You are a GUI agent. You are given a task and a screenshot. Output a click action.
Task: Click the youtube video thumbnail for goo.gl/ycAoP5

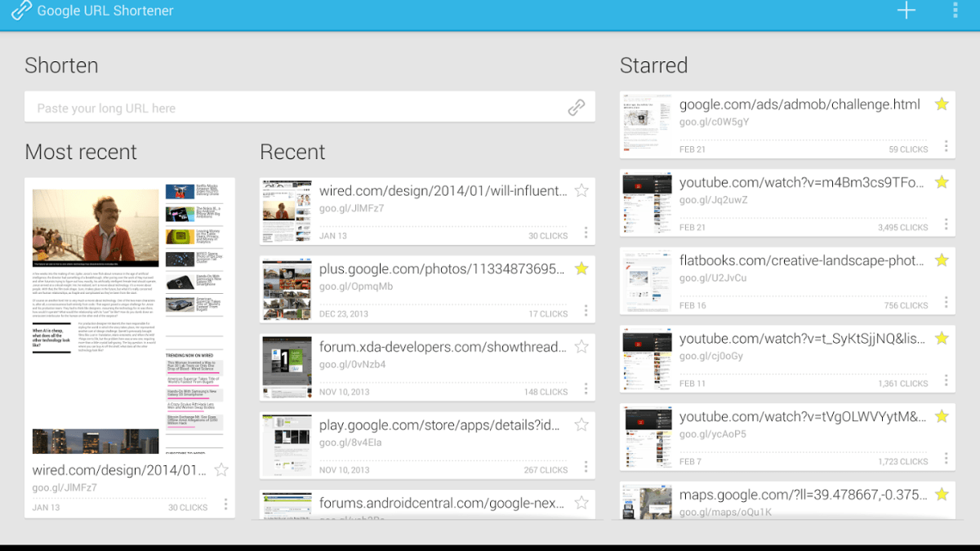(x=645, y=437)
